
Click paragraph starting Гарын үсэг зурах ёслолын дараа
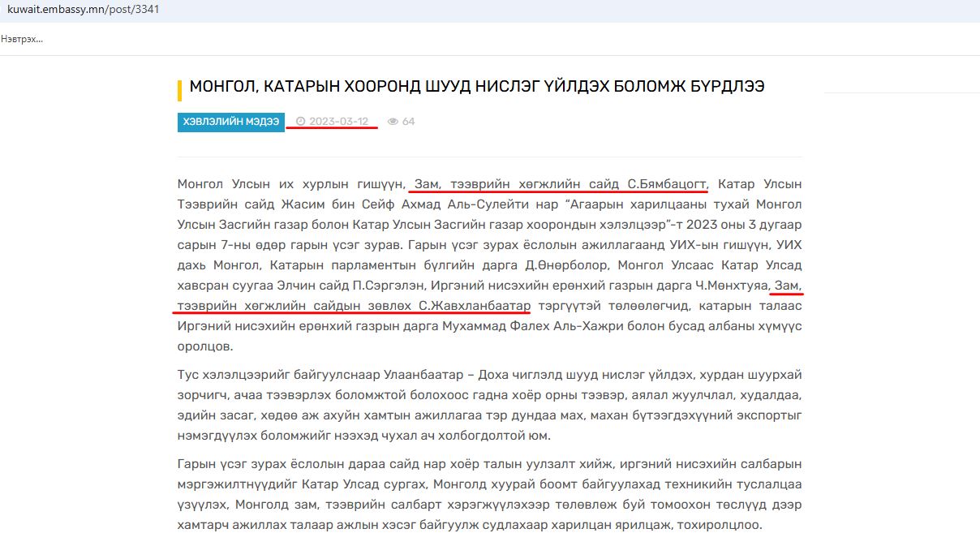point(489,494)
